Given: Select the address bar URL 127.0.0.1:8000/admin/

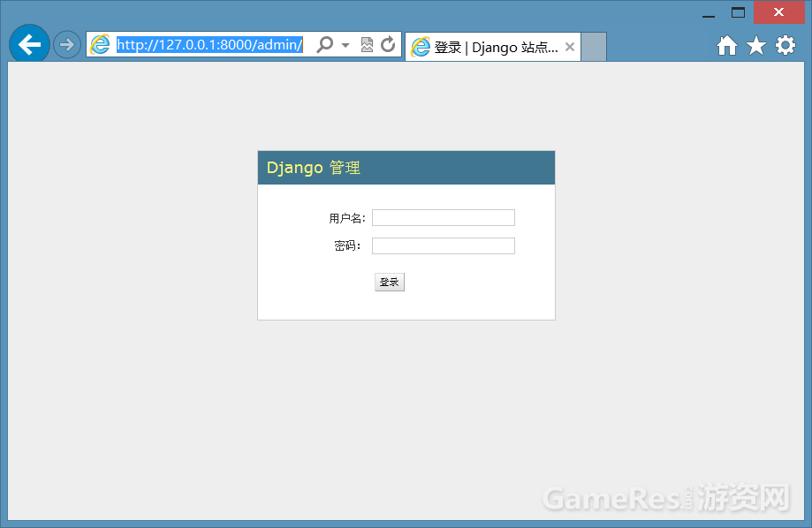Looking at the screenshot, I should 209,45.
